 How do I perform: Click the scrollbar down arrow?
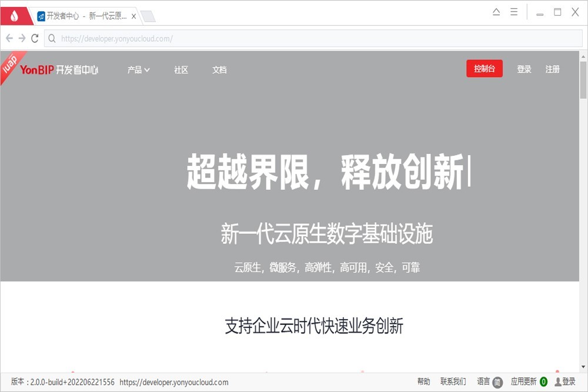tap(583, 366)
